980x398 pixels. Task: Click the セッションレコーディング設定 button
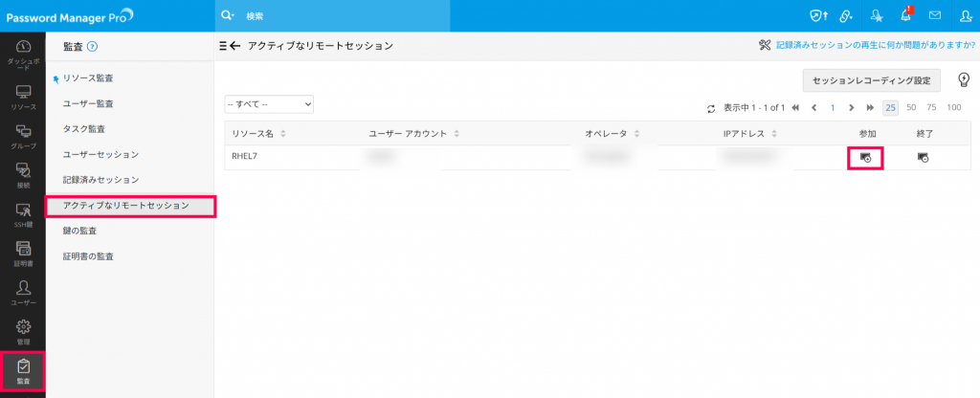click(871, 80)
